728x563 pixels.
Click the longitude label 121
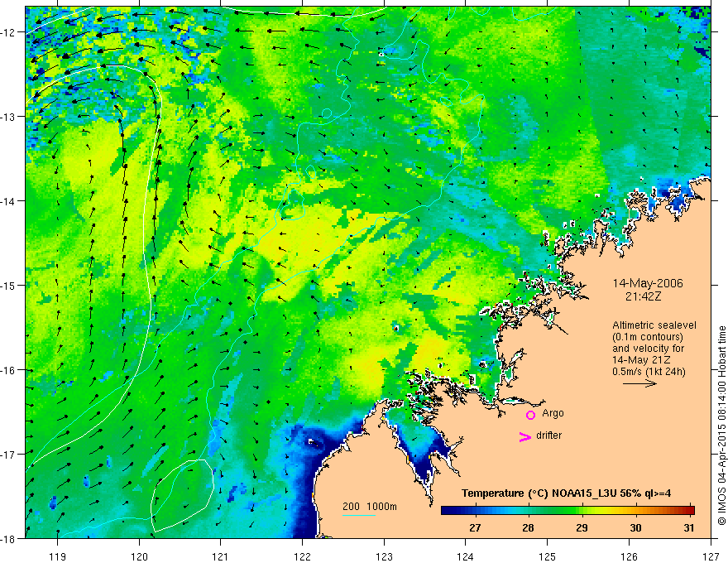tap(221, 556)
